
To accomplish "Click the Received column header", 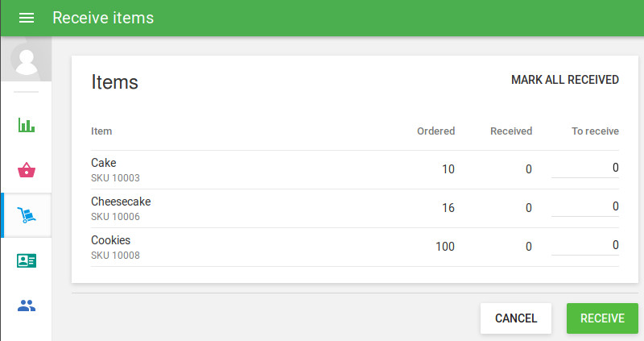I will coord(511,131).
